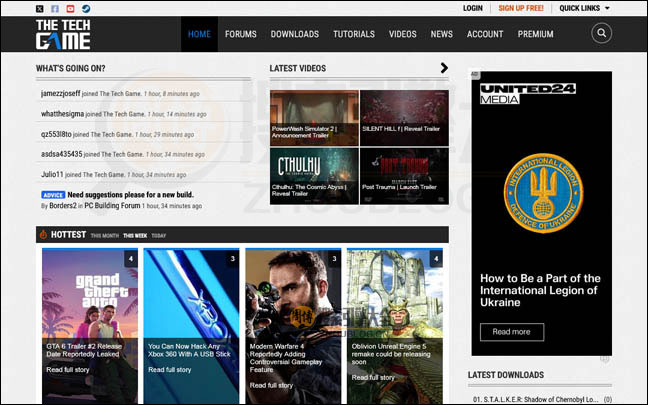Click the Latest Downloads heading

click(506, 375)
